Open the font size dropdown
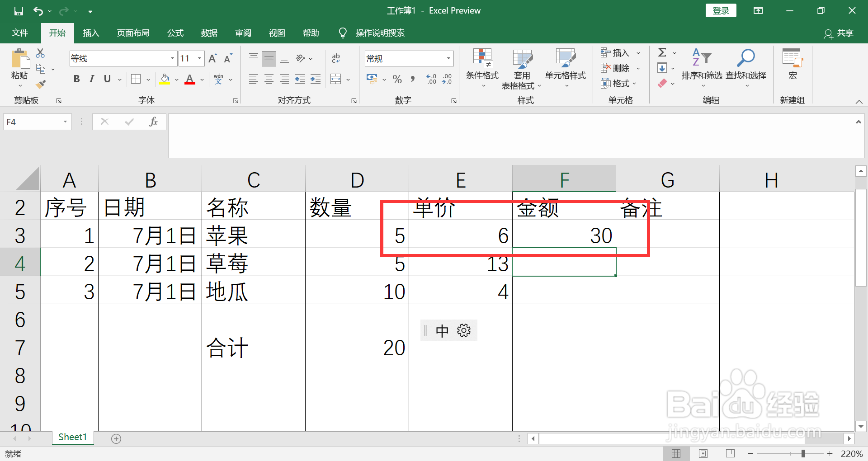 [x=199, y=58]
